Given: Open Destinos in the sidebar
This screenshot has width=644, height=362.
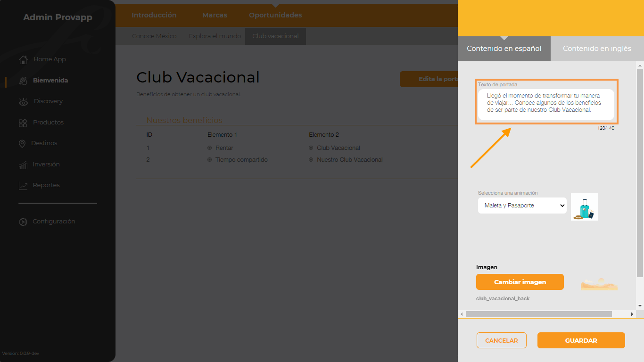Looking at the screenshot, I should pyautogui.click(x=44, y=143).
